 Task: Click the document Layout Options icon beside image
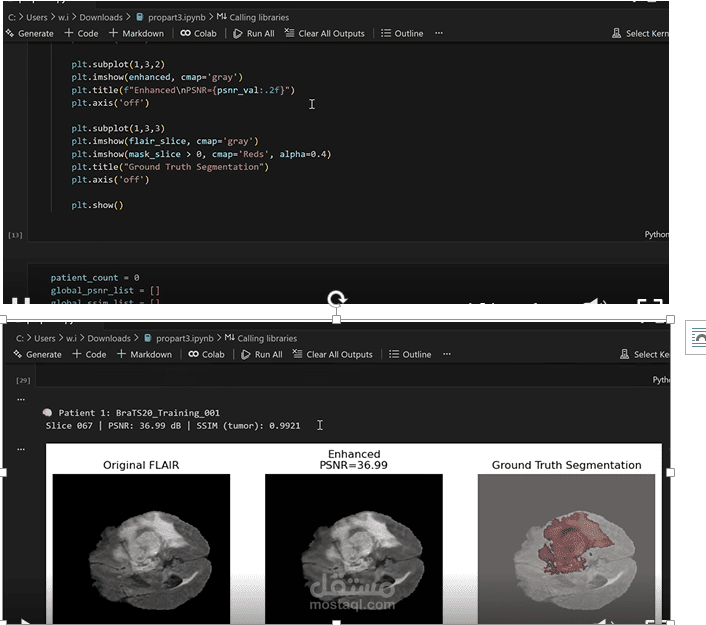pyautogui.click(x=696, y=338)
